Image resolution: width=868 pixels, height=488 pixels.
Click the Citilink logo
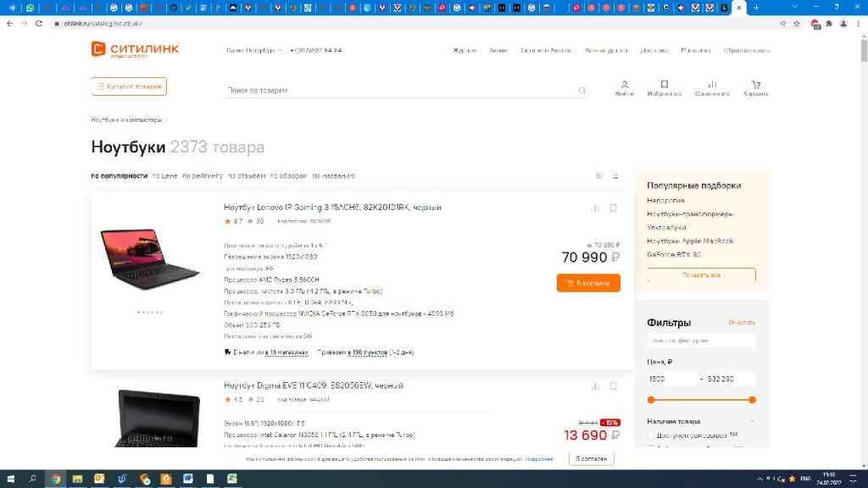pyautogui.click(x=135, y=49)
